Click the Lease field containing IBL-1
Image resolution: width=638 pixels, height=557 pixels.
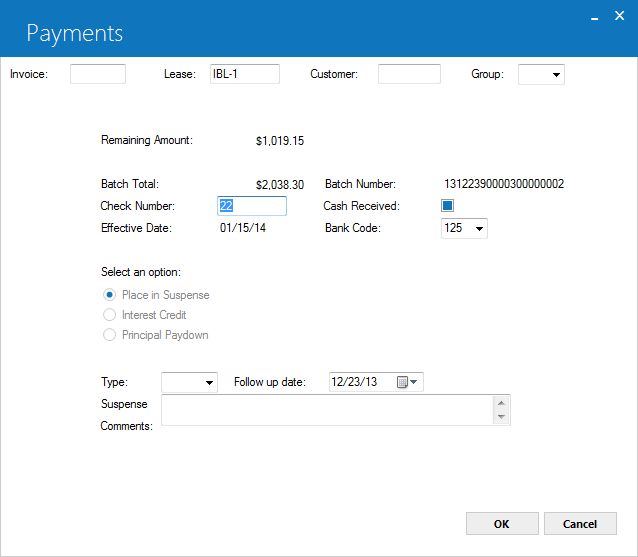(245, 74)
